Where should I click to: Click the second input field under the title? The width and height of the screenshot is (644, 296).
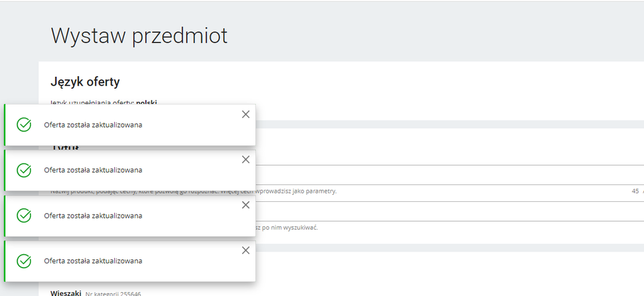click(x=445, y=211)
